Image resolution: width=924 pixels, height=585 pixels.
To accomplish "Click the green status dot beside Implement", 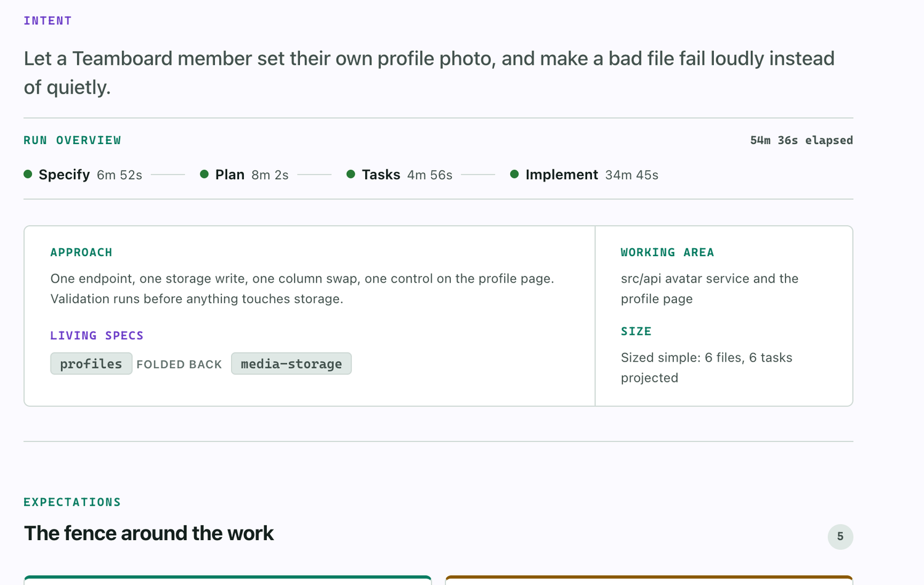I will 514,174.
